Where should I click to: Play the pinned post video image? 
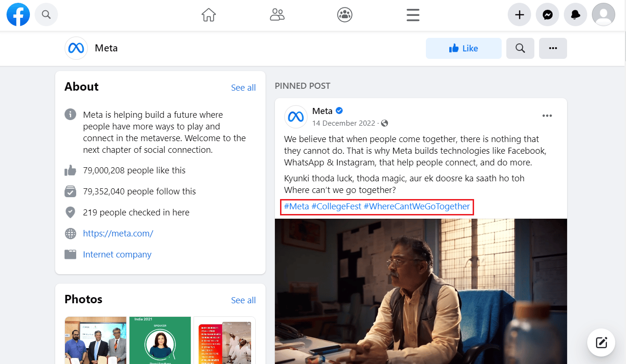point(421,291)
